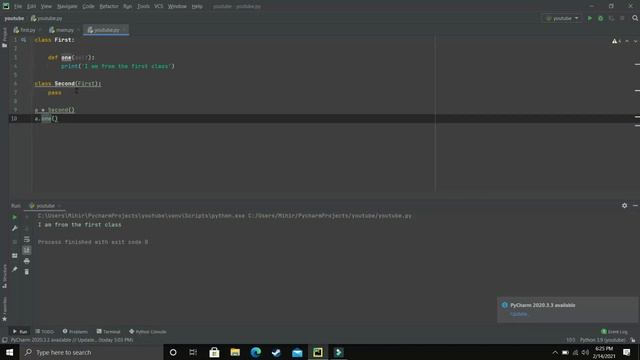Close the youtube.py editor tab

point(124,30)
